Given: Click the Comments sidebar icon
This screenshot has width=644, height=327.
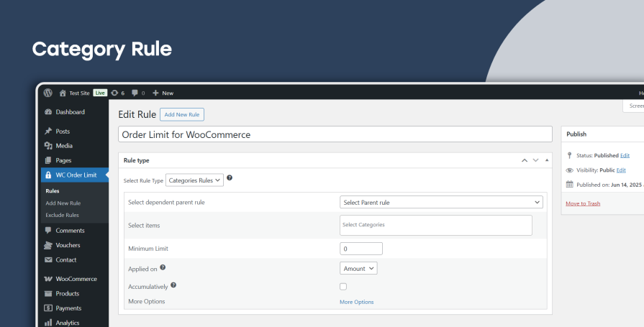Looking at the screenshot, I should (48, 231).
